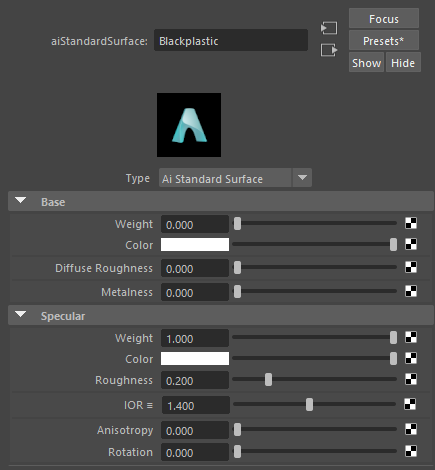435x470 pixels.
Task: Click the Diffuse Roughness value field
Action: [195, 268]
